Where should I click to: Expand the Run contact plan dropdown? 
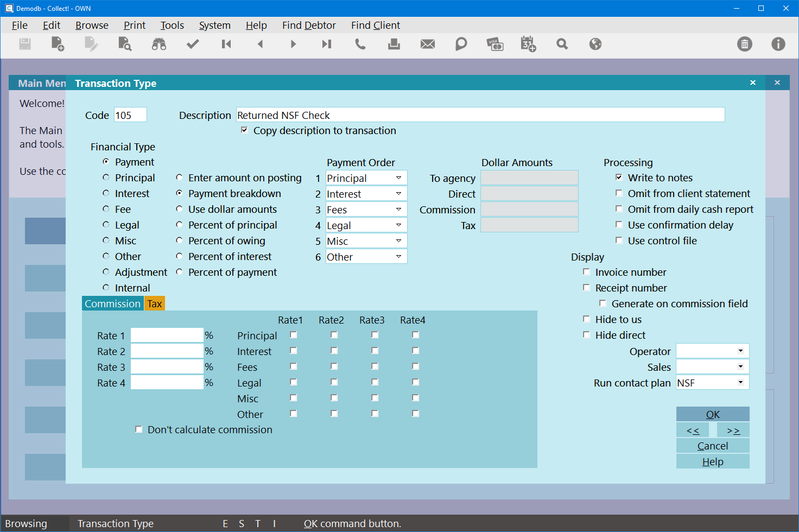740,383
